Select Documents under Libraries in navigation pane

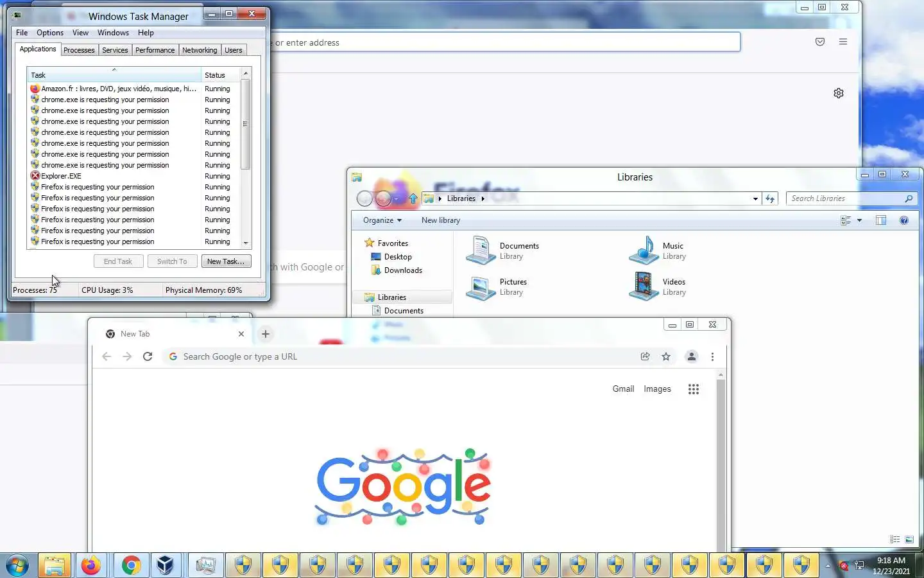[x=397, y=311]
